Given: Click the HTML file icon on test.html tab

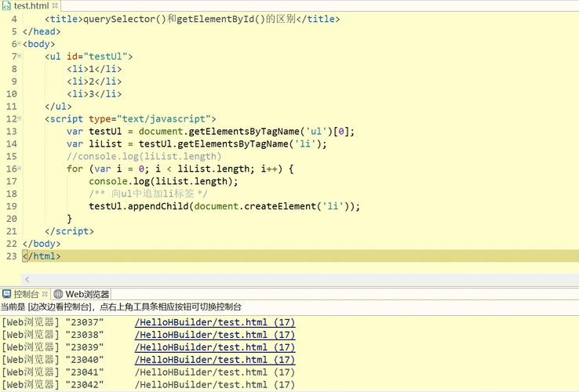Looking at the screenshot, I should [6, 6].
